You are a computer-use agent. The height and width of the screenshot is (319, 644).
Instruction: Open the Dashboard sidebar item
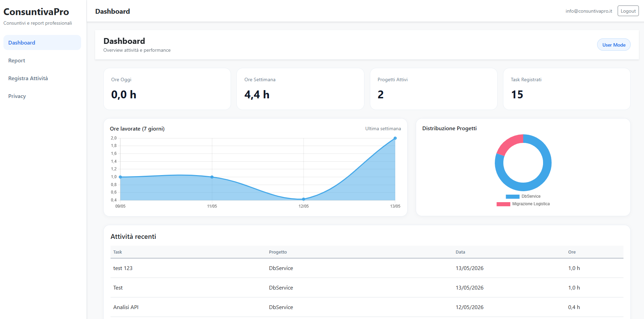[x=42, y=42]
